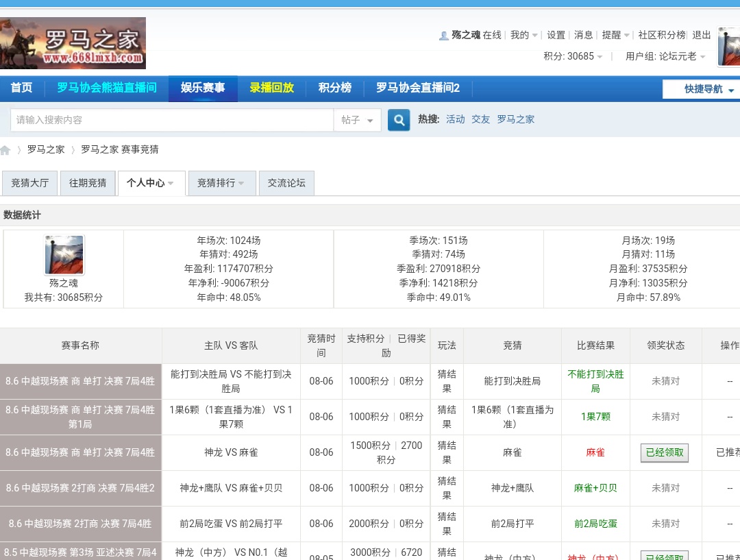Open the 竞猜排行 tab

(221, 183)
